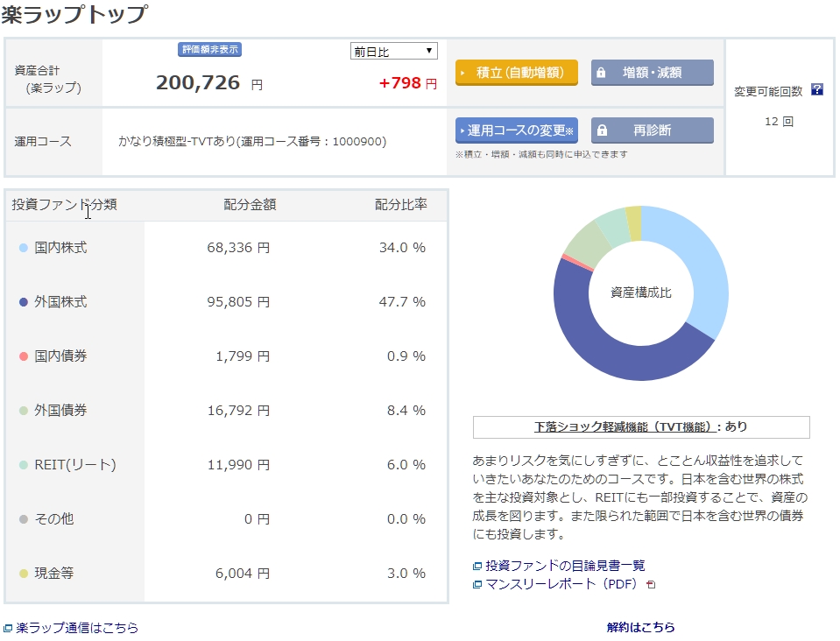Click lock icon on 増額・減額 button
The width and height of the screenshot is (840, 641).
(601, 73)
